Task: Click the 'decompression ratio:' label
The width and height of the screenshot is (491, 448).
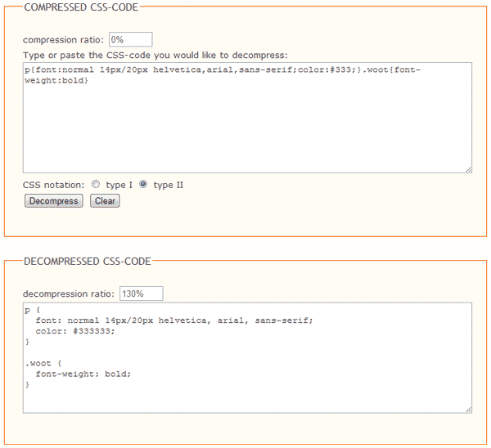Action: [x=69, y=293]
